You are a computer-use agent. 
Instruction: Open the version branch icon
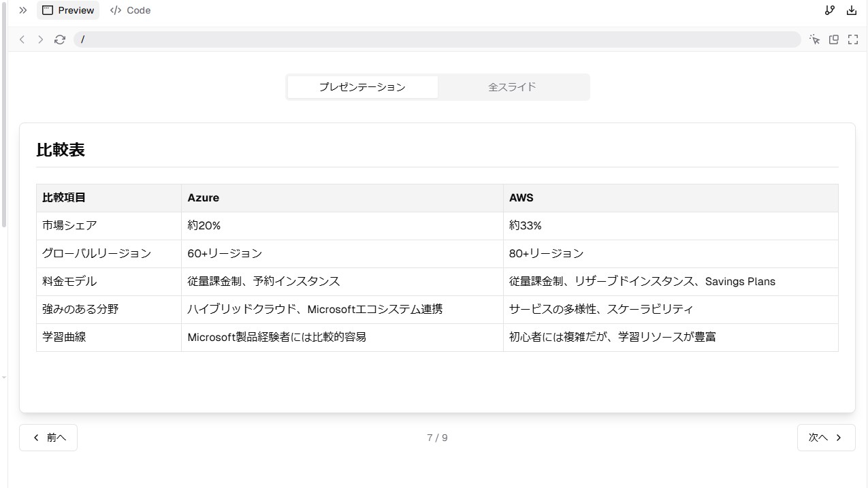[829, 10]
